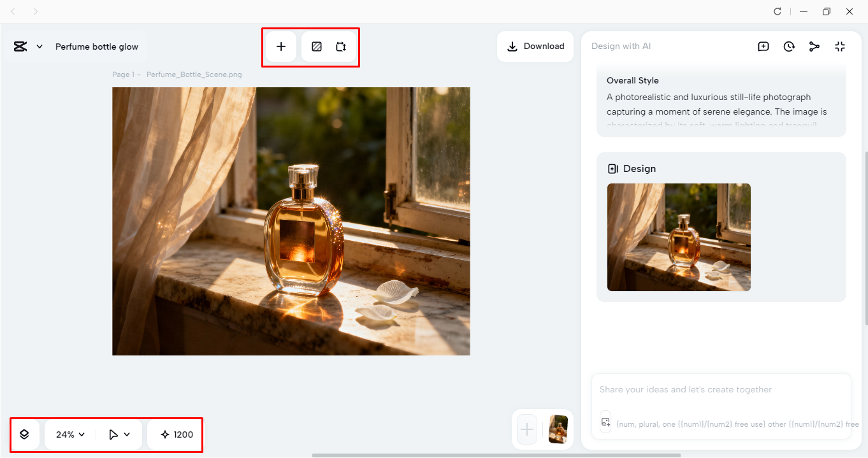868x458 pixels.
Task: Select the expand/crop frame tool icon
Action: click(341, 47)
